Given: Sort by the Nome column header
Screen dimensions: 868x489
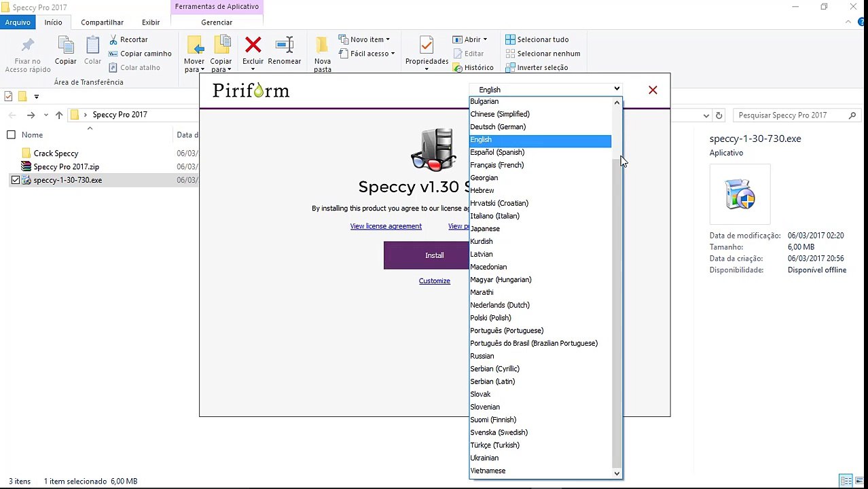Looking at the screenshot, I should click(x=32, y=134).
